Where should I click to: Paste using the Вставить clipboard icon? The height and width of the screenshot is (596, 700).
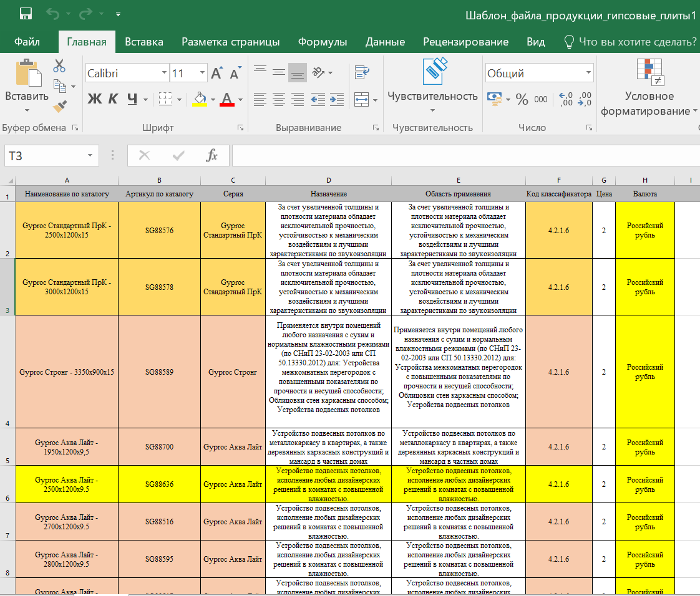point(29,72)
